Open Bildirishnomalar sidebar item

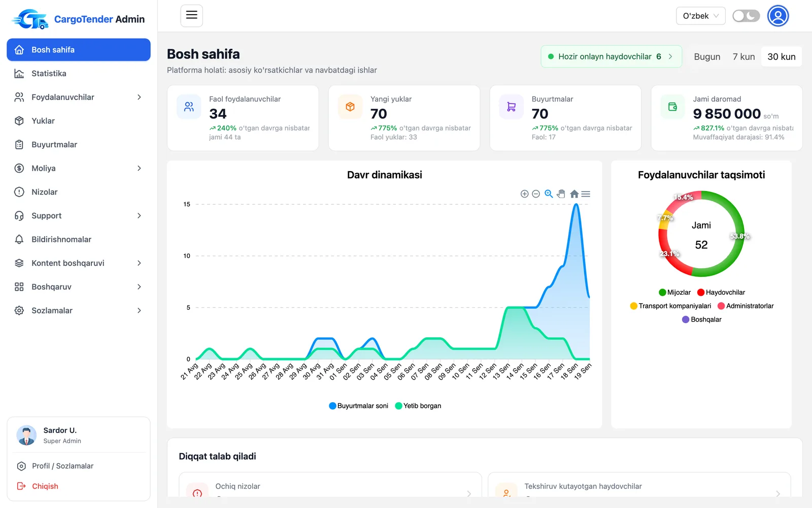click(79, 239)
